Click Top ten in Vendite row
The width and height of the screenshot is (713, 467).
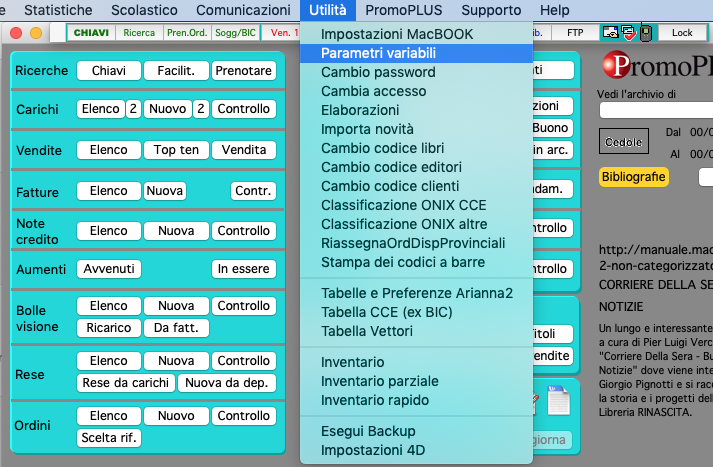176,150
